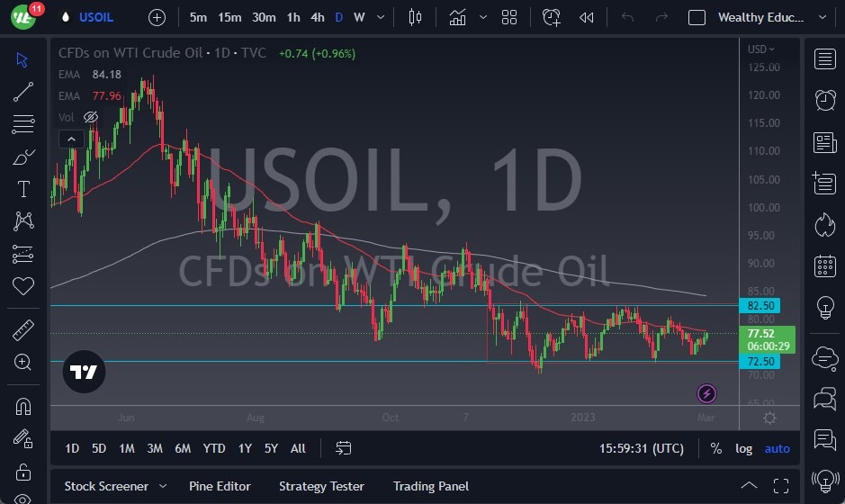Image resolution: width=845 pixels, height=504 pixels.
Task: Click the USOIL symbol search field
Action: coord(98,17)
